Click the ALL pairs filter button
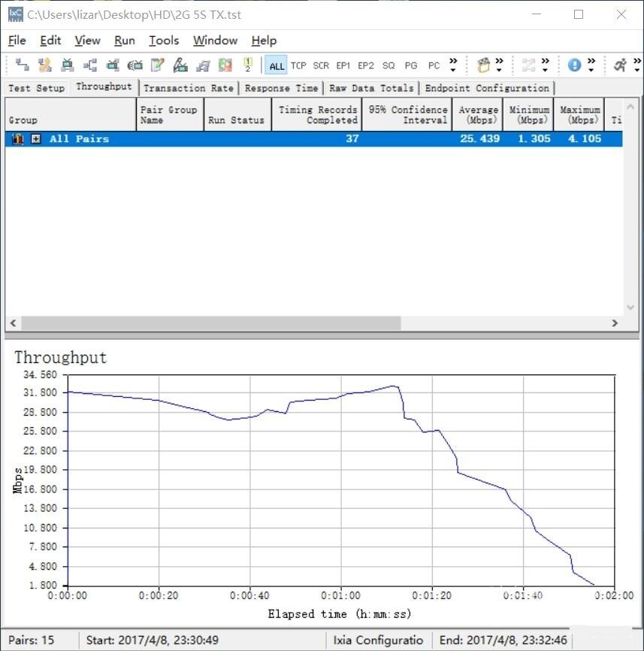 click(x=277, y=65)
